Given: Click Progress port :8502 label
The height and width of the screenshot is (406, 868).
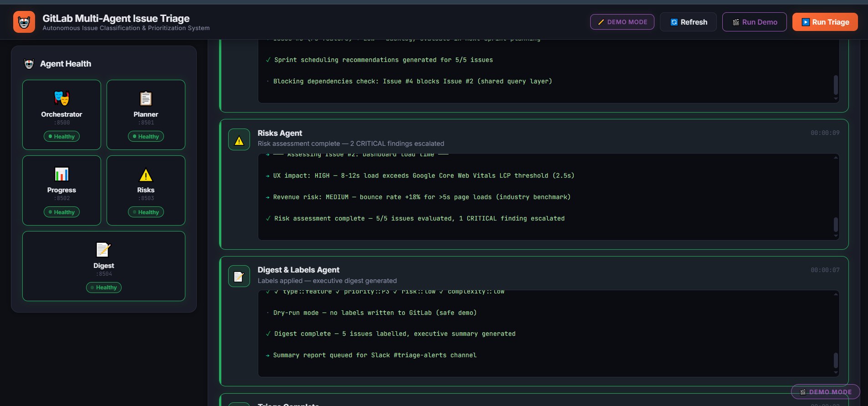Looking at the screenshot, I should (x=61, y=198).
